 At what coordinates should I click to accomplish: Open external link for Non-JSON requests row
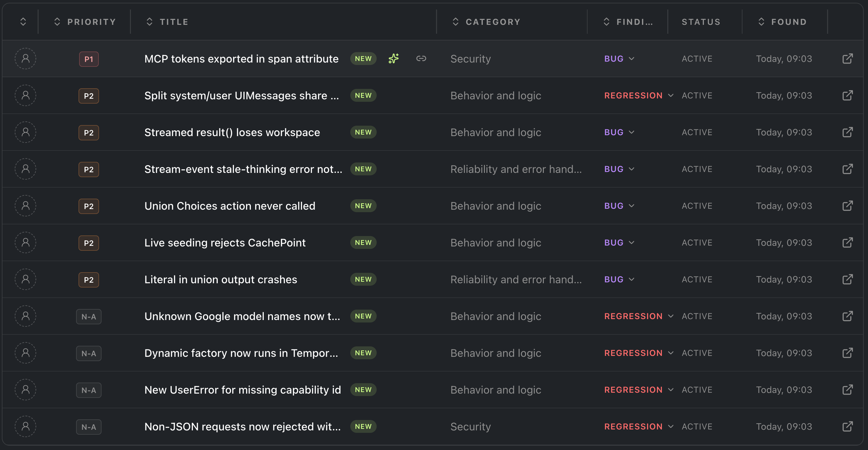pyautogui.click(x=847, y=426)
